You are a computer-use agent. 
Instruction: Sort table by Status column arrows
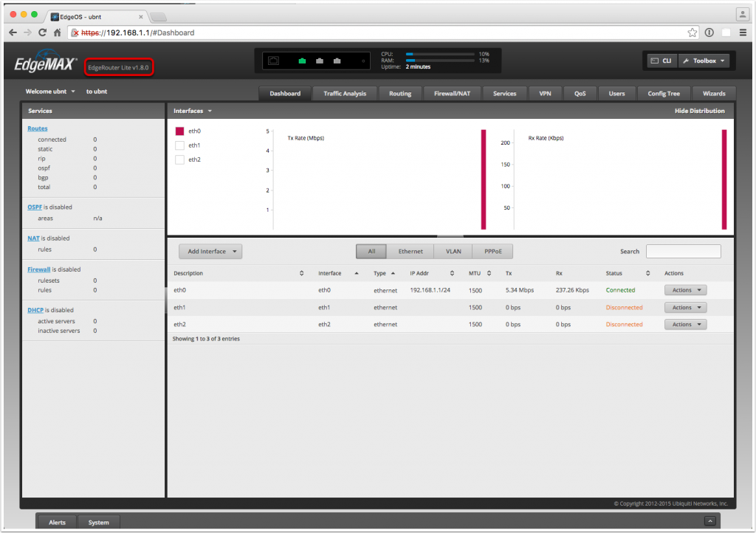[648, 273]
